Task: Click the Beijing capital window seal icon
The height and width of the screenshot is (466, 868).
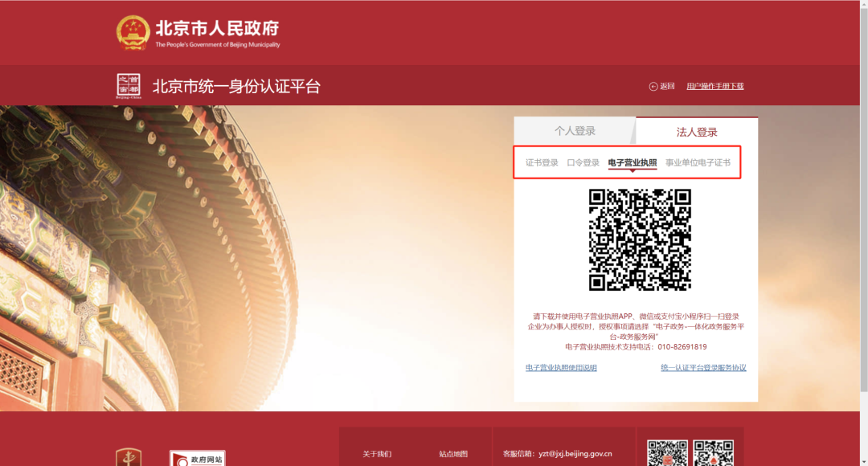Action: click(129, 86)
